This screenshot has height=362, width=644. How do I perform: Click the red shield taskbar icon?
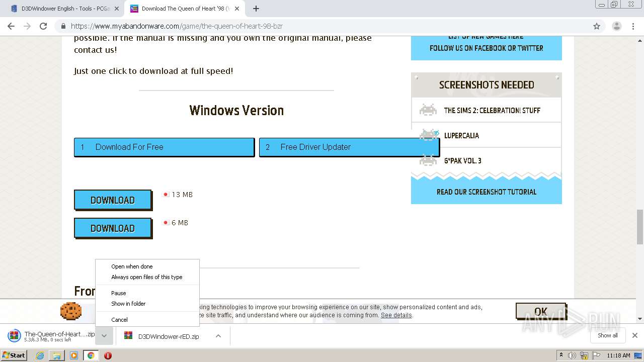click(108, 355)
